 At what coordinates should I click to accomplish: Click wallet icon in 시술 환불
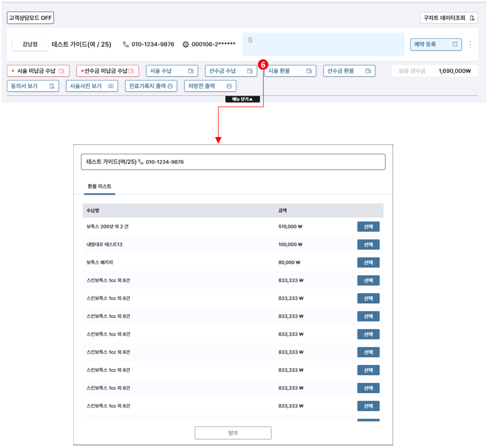pos(309,71)
